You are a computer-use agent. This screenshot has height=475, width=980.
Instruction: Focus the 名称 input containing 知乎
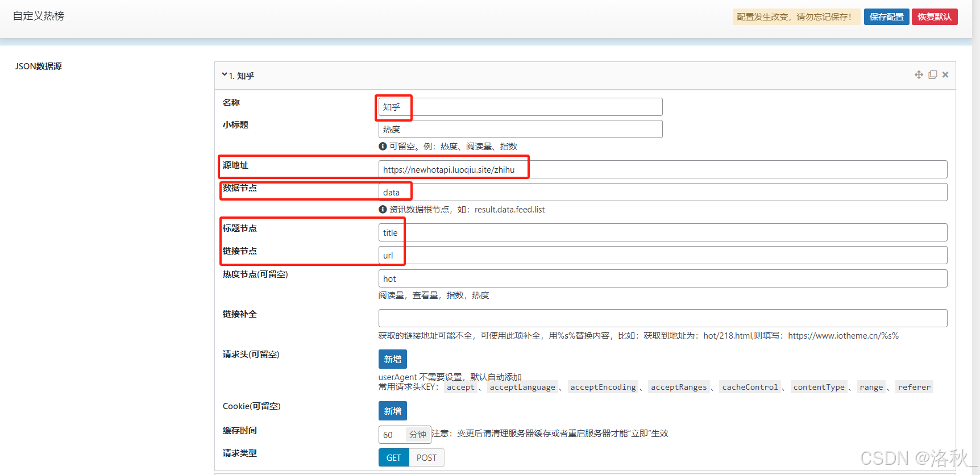point(521,107)
